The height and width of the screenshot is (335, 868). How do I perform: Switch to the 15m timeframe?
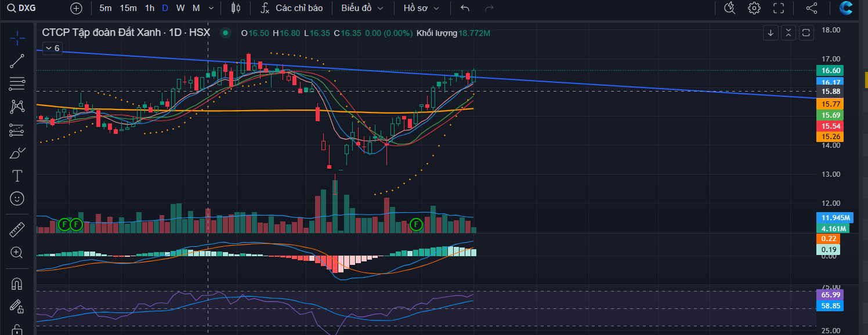pyautogui.click(x=128, y=8)
